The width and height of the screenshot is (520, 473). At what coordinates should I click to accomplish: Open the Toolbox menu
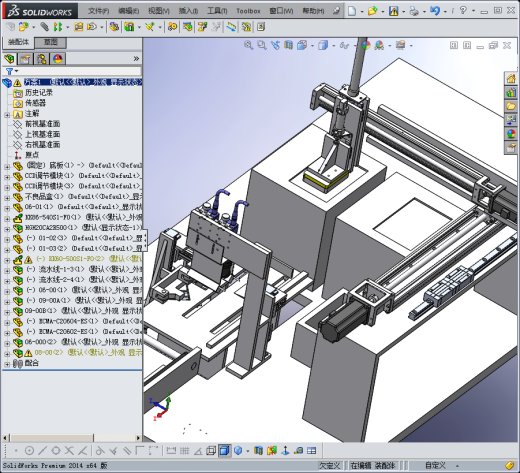coord(248,11)
